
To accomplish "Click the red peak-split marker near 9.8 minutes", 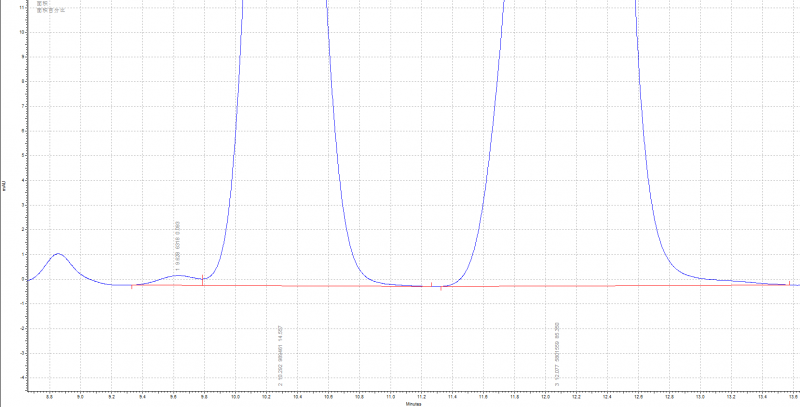I will [203, 280].
